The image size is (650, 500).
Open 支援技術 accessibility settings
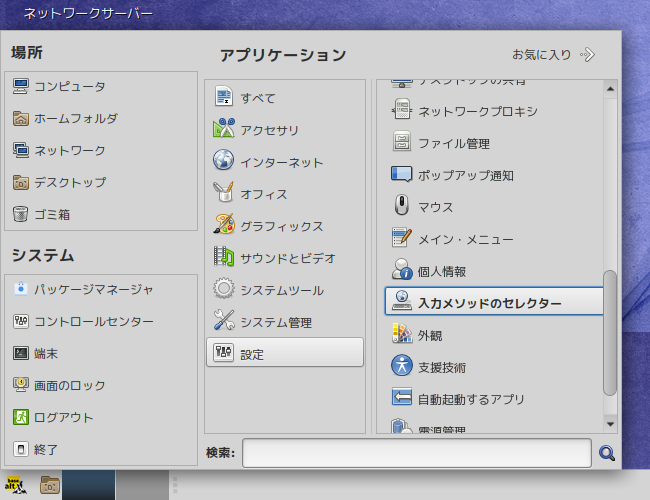(x=494, y=367)
